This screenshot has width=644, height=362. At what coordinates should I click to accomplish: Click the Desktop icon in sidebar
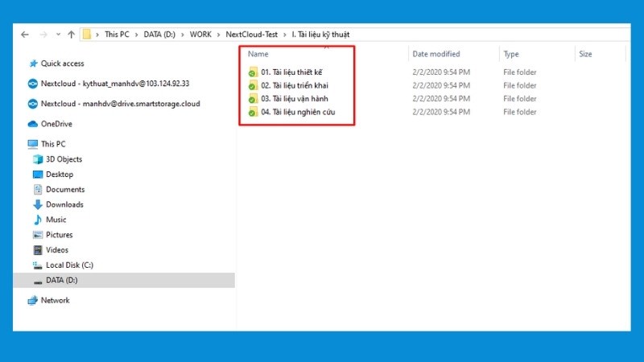[x=38, y=175]
